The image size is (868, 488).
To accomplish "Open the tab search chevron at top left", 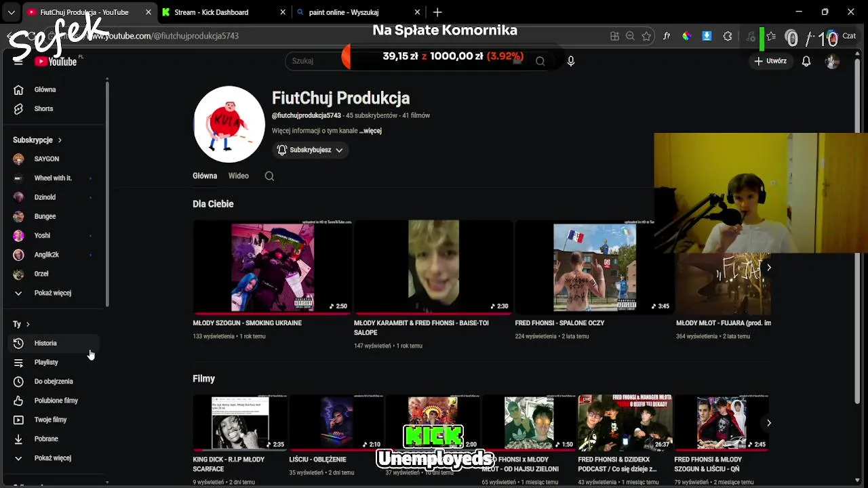I will pos(11,12).
